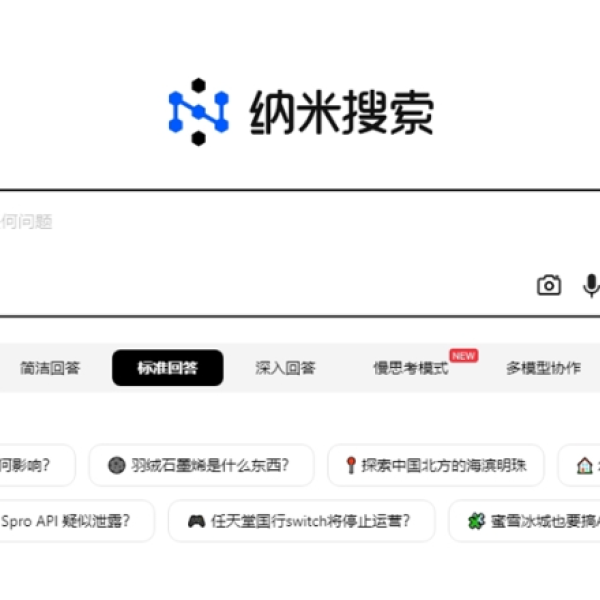Open suggestion starting with 蜜雪冰城也要搞
This screenshot has height=600, width=600.
525,521
